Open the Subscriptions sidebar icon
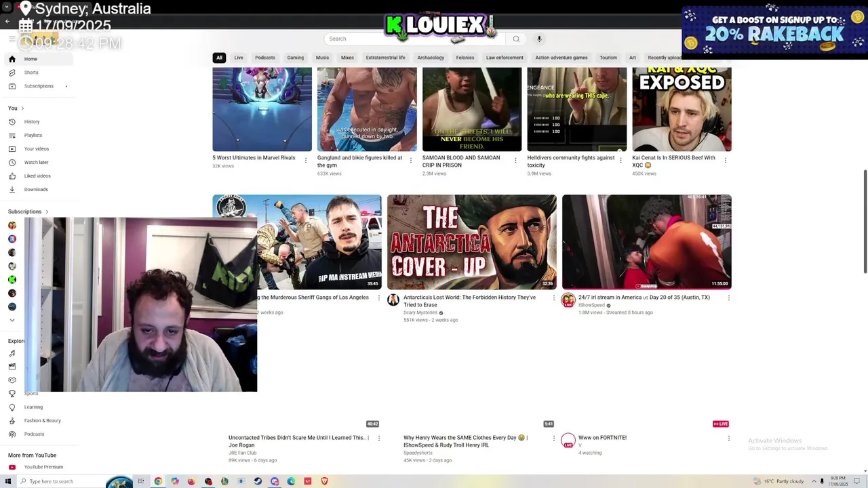868x488 pixels. [x=12, y=86]
